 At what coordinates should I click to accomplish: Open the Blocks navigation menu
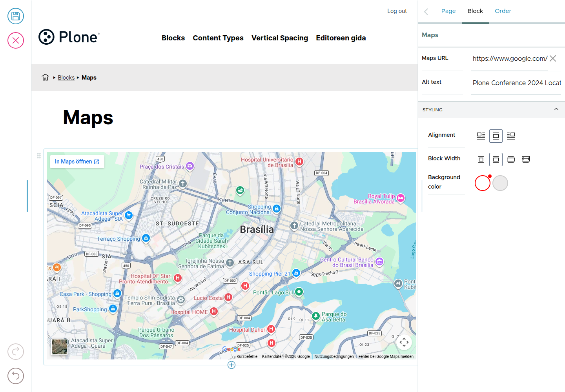click(173, 38)
